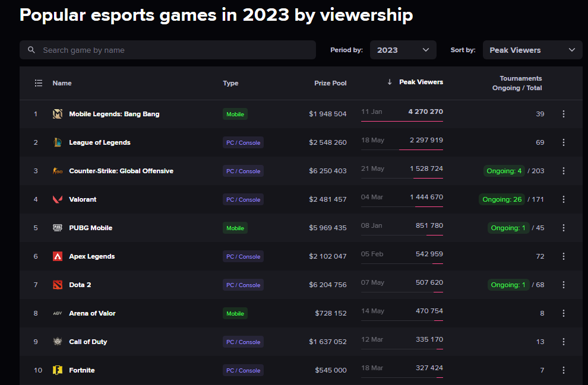Click the 11 Jan peak date
This screenshot has width=588, height=385.
pyautogui.click(x=372, y=112)
